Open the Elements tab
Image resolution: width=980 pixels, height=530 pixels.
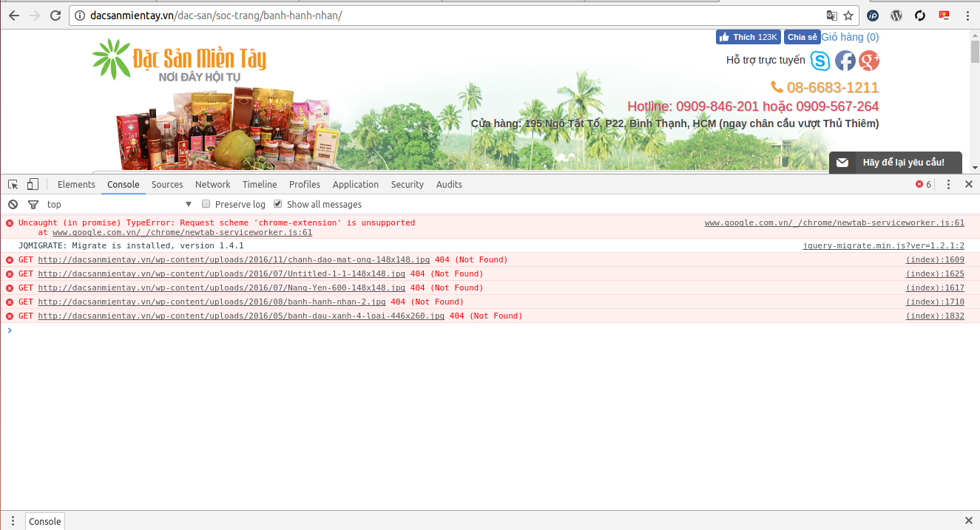(76, 185)
